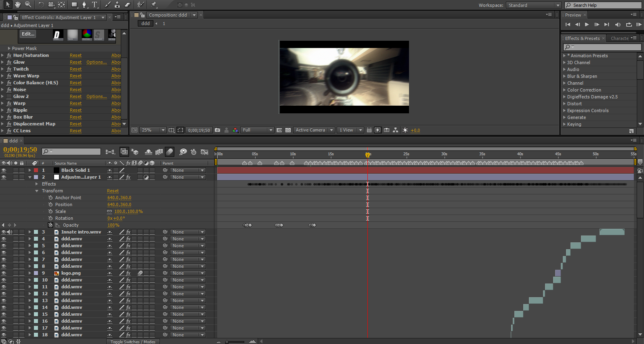Select the Brush tool
The width and height of the screenshot is (644, 344).
pyautogui.click(x=107, y=5)
